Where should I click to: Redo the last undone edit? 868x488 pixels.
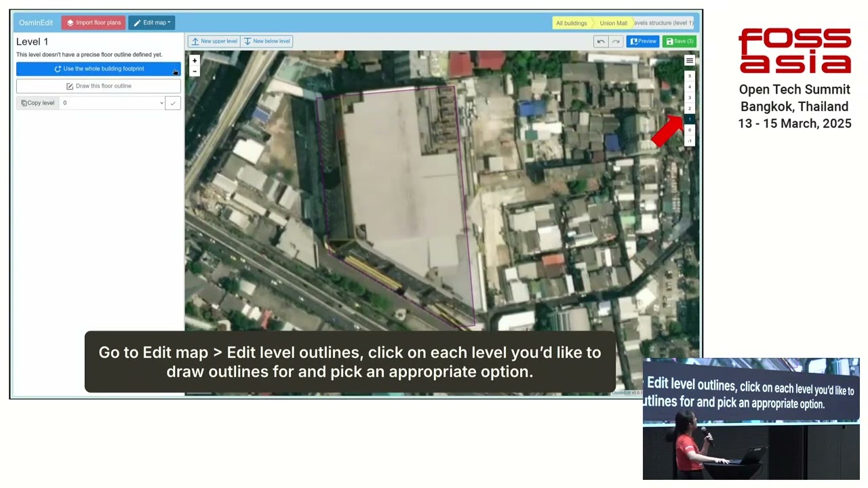click(x=616, y=41)
